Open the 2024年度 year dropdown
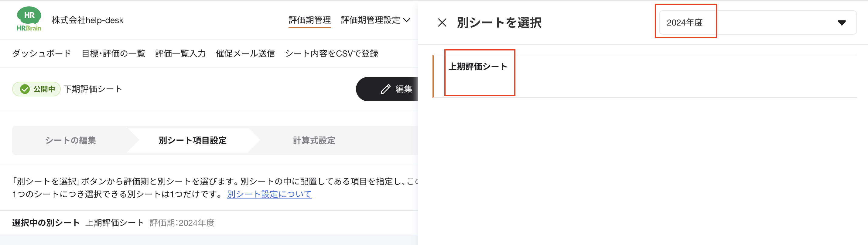The height and width of the screenshot is (245, 868). pyautogui.click(x=686, y=23)
